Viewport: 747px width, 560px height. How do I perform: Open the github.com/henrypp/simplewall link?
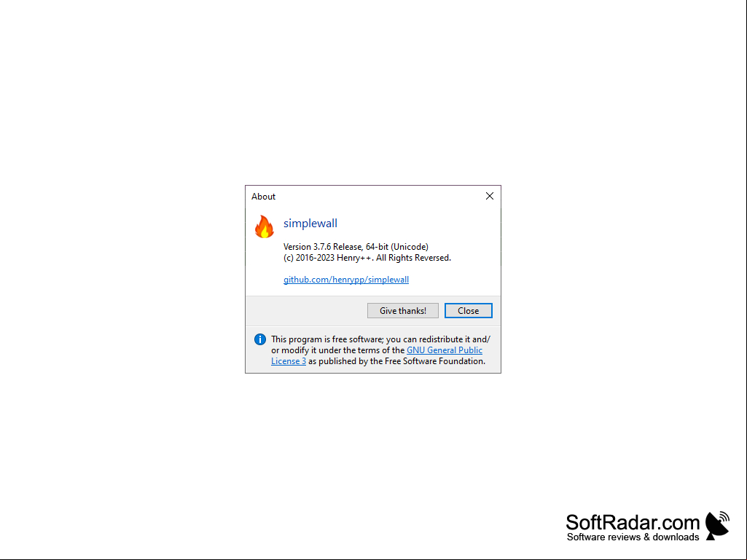click(346, 280)
